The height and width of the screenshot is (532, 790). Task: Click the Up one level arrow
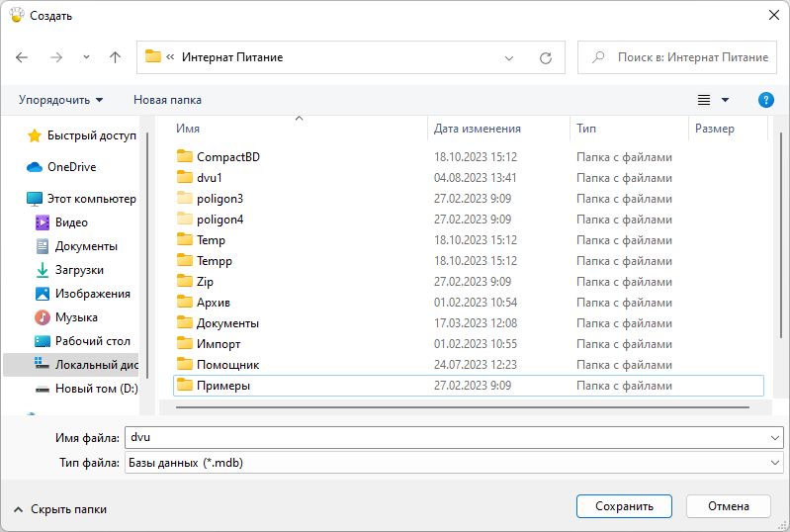pos(115,57)
